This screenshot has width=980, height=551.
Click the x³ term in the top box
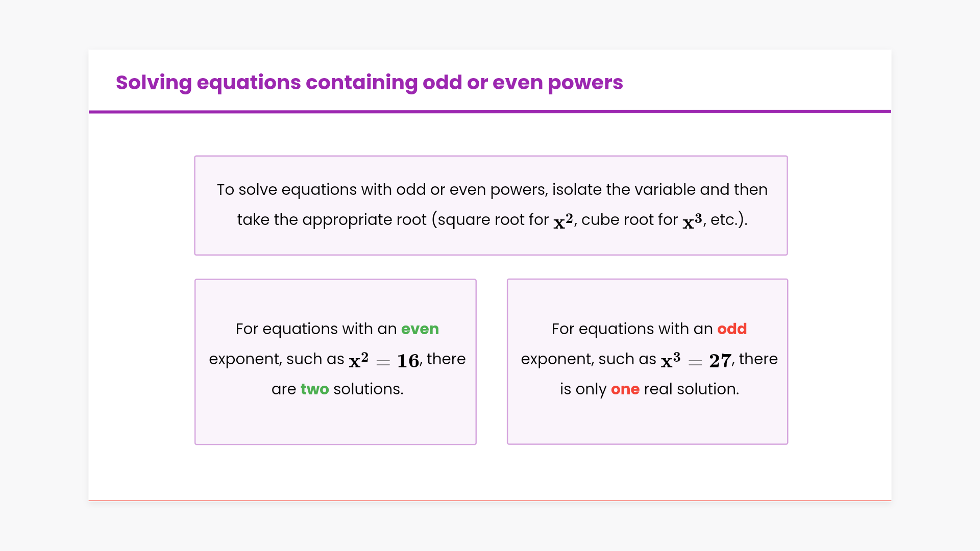[x=692, y=221]
